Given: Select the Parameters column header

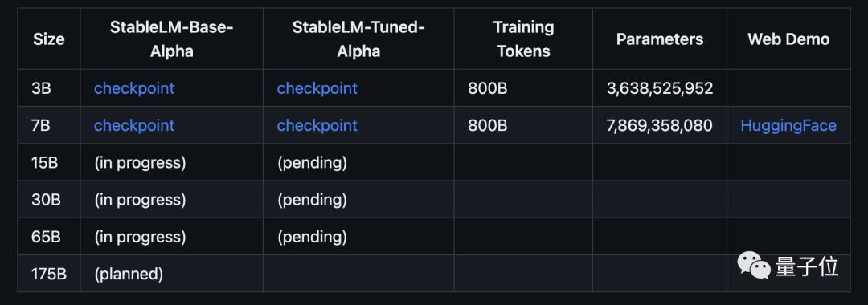Looking at the screenshot, I should click(x=660, y=39).
